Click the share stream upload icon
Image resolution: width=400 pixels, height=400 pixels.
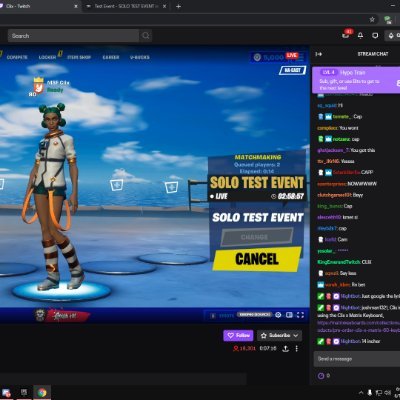click(285, 349)
